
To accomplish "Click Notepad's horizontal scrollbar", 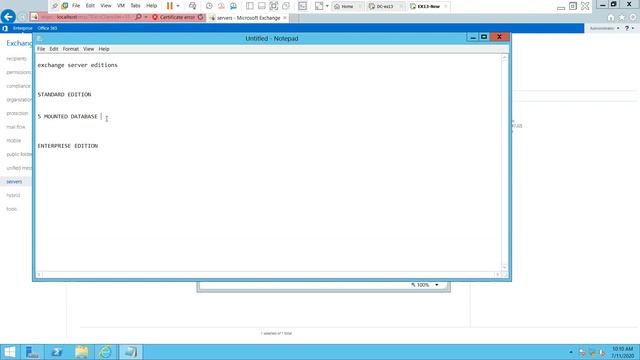I will click(268, 275).
